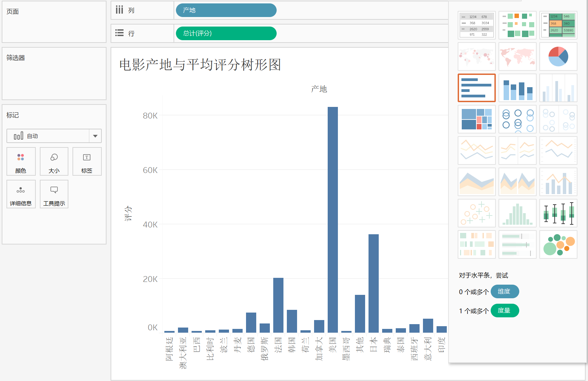Open the mark type dropdown showing 自动

click(x=54, y=136)
